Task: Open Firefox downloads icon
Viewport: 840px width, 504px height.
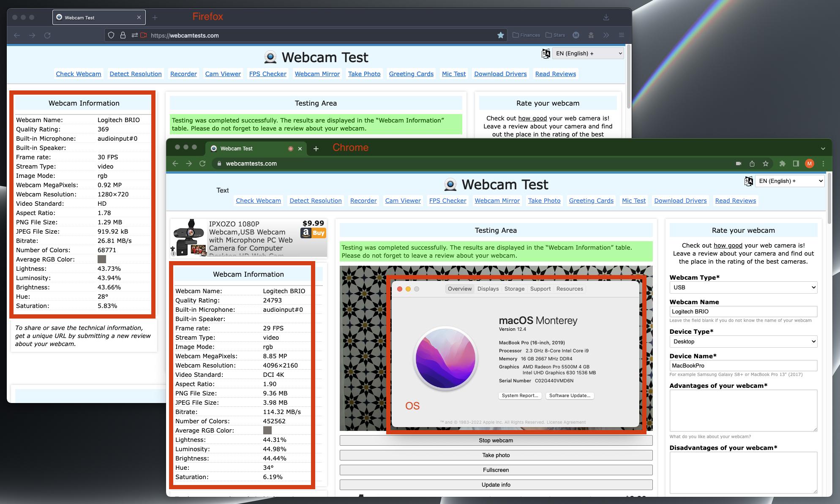Action: [606, 17]
